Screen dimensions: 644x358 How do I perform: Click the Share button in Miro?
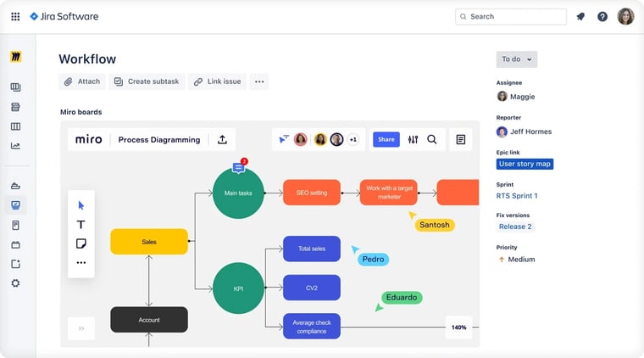coord(386,140)
